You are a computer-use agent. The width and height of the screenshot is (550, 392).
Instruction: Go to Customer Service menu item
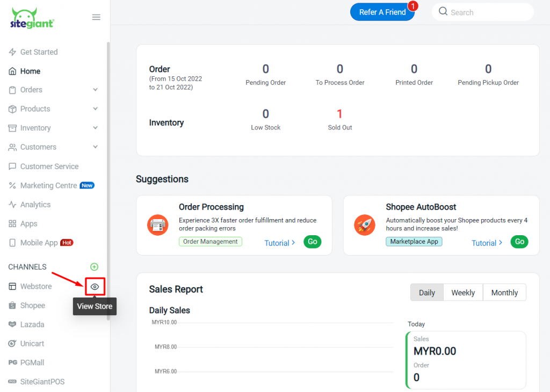(x=49, y=166)
